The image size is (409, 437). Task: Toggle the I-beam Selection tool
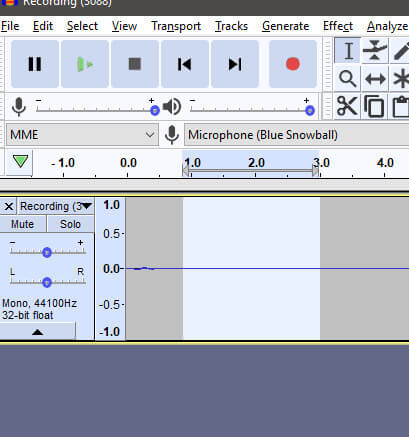[x=347, y=51]
